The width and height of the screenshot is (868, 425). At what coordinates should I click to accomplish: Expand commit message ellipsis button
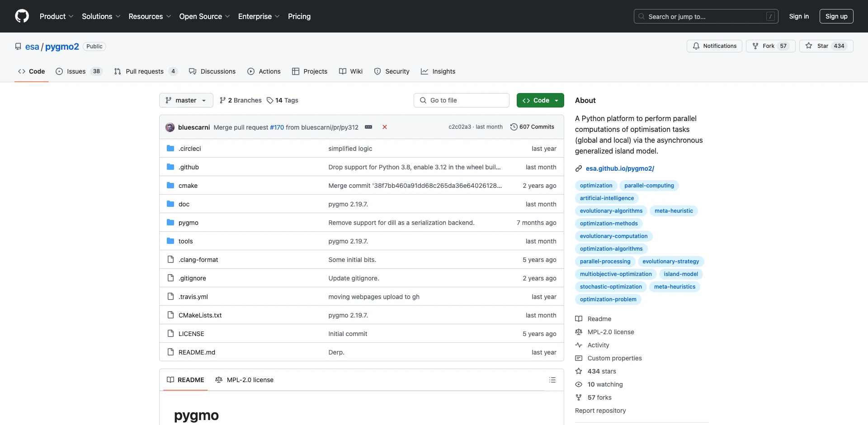[x=368, y=127]
